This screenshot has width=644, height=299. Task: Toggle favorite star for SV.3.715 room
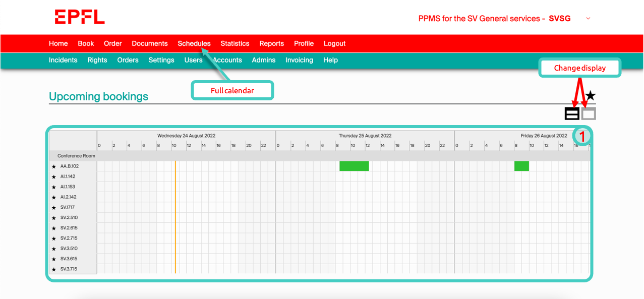pyautogui.click(x=54, y=269)
